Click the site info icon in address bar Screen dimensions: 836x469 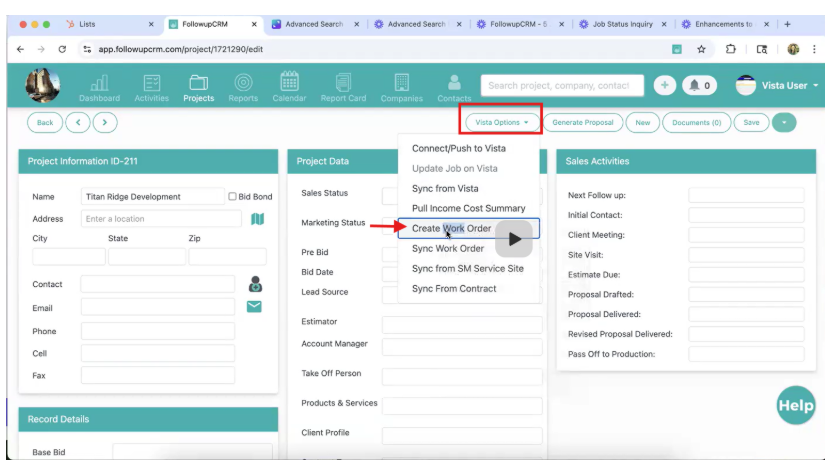(x=87, y=49)
